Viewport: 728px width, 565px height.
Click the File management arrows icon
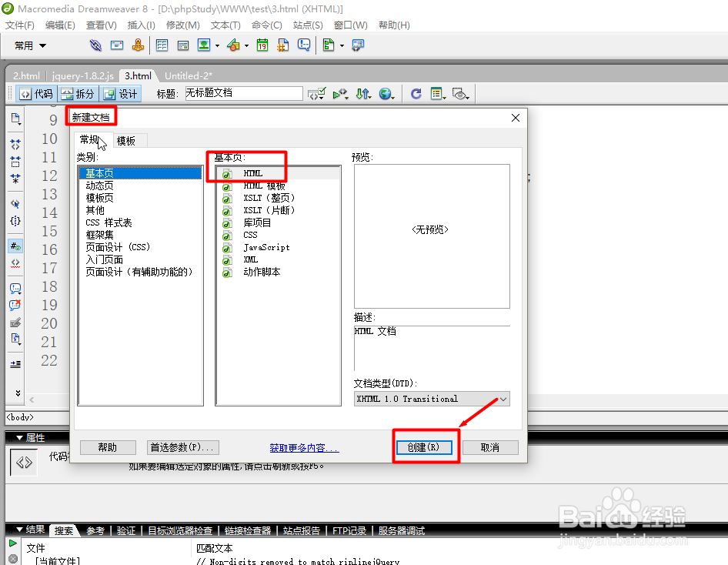(362, 94)
